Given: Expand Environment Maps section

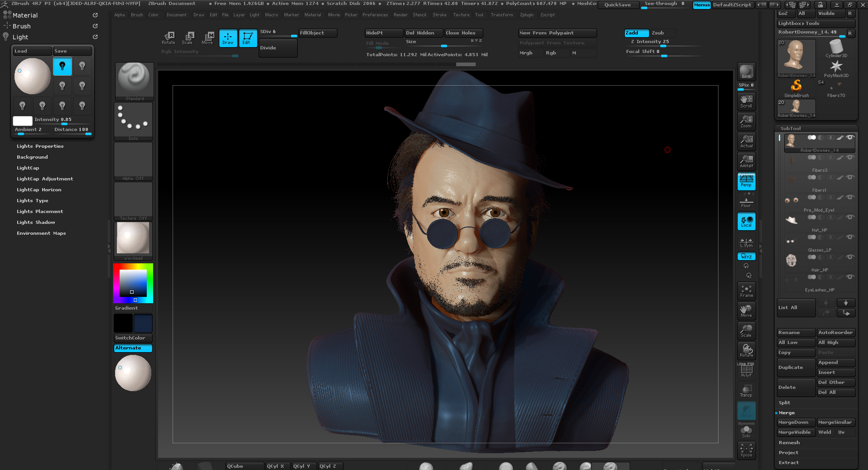Looking at the screenshot, I should 41,233.
